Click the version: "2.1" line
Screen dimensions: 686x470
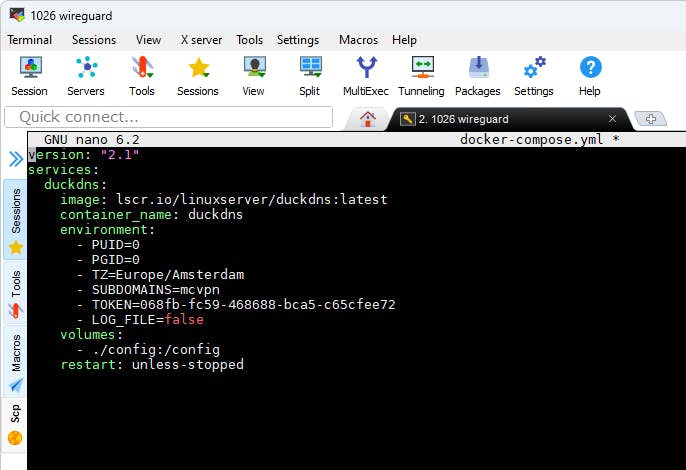pyautogui.click(x=84, y=154)
